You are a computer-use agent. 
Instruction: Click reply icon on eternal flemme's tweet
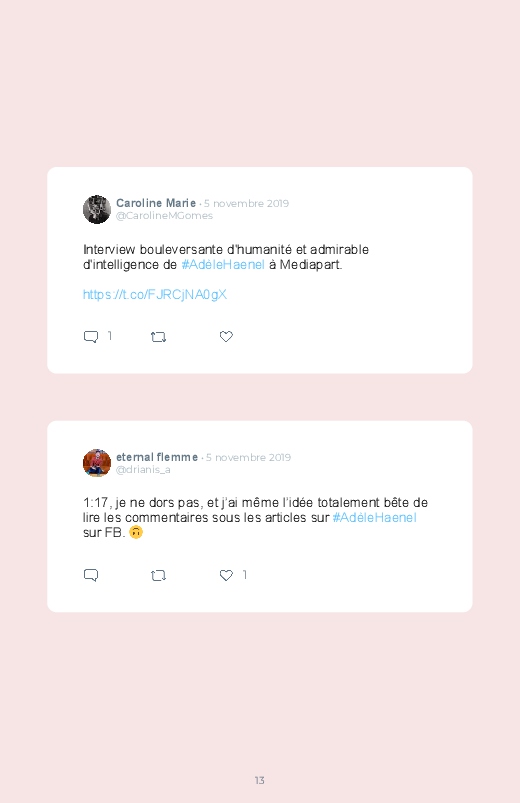[91, 575]
